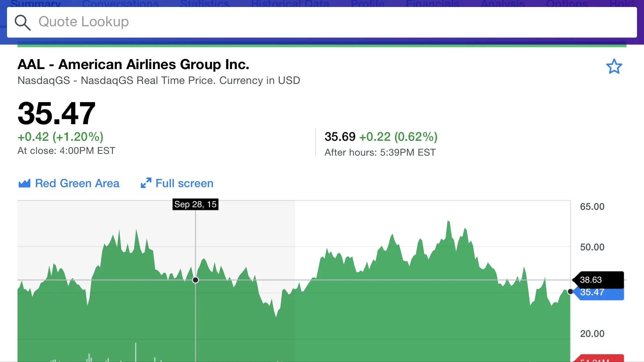The image size is (644, 362).
Task: Click the After hours 35.69 quote
Action: pyautogui.click(x=340, y=137)
